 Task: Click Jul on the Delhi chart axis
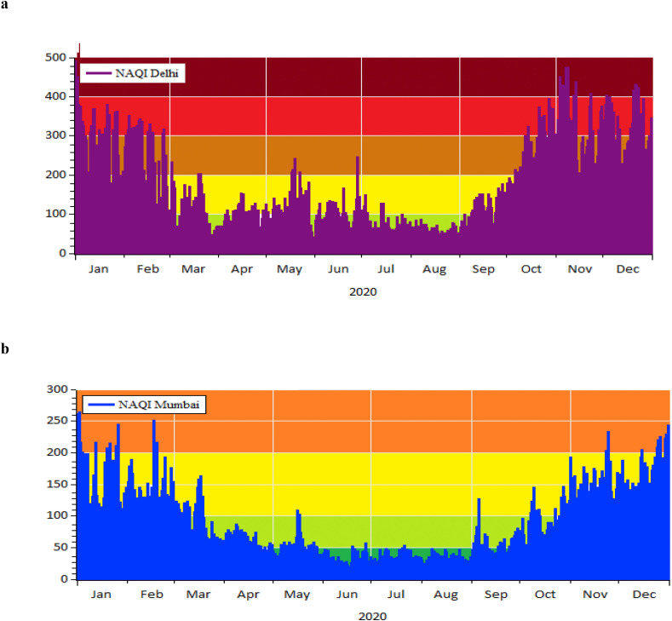click(386, 269)
